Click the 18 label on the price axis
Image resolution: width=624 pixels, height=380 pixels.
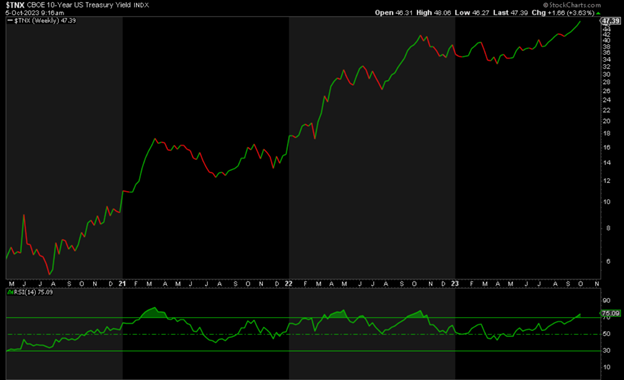[x=606, y=134]
